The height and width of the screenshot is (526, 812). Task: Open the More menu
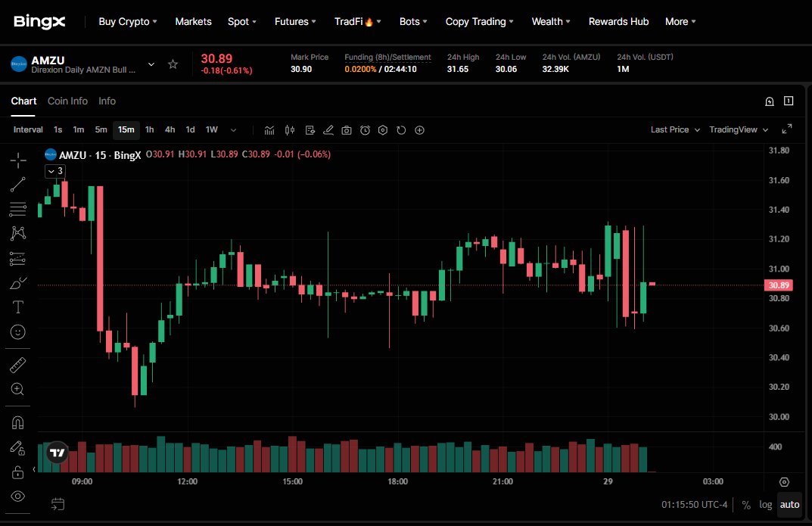[x=680, y=22]
